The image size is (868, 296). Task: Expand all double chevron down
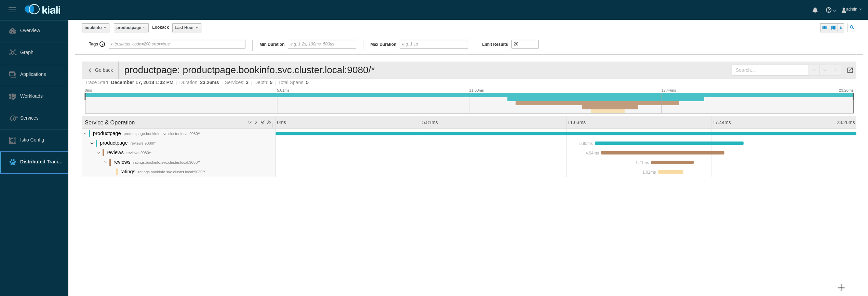263,122
